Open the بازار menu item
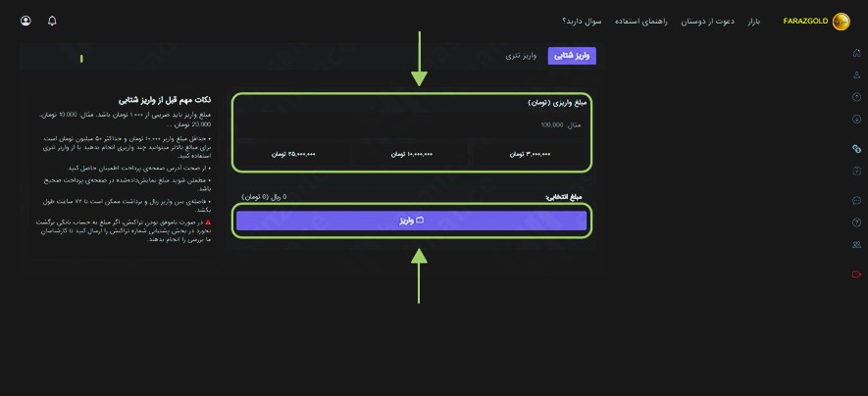This screenshot has width=868, height=396. click(x=754, y=22)
